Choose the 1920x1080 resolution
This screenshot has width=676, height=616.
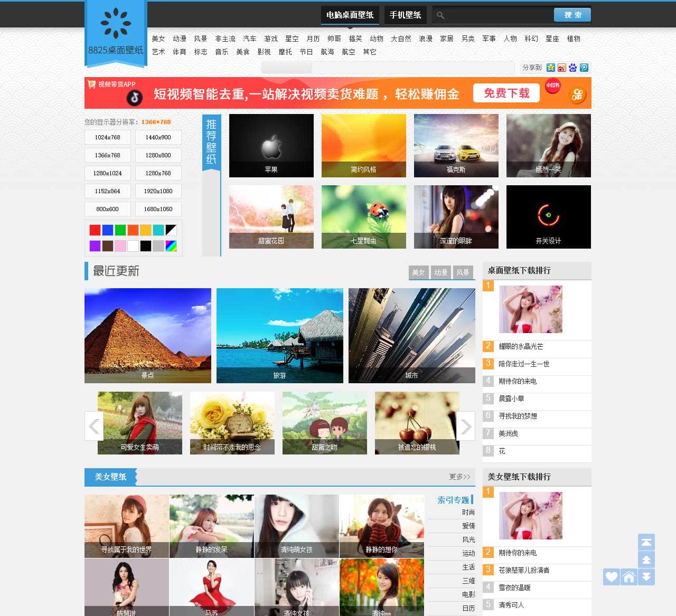click(x=158, y=191)
